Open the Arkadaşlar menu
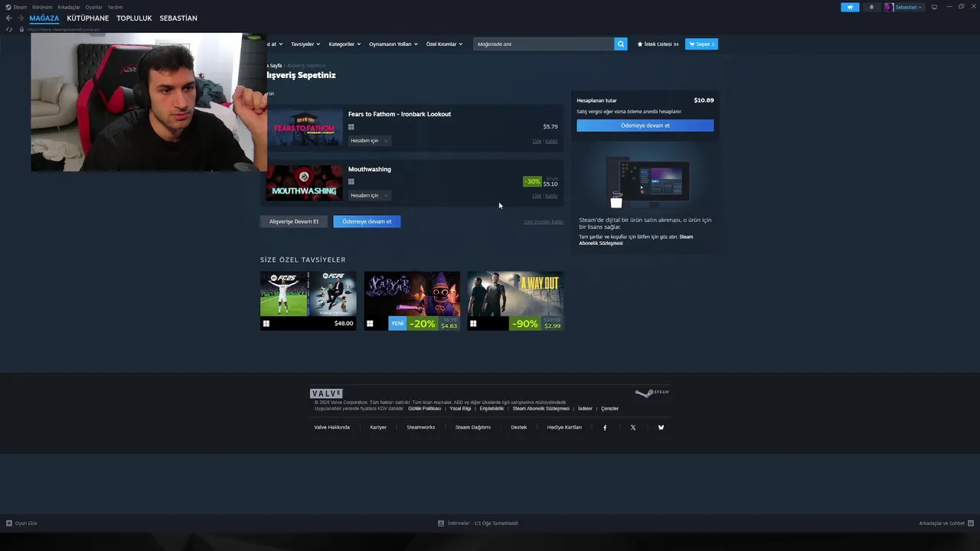This screenshot has width=980, height=551. [69, 7]
